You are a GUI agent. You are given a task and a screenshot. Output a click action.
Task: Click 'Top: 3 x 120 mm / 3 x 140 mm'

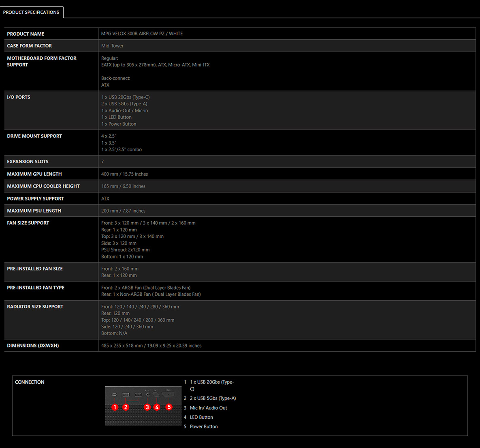tap(132, 237)
